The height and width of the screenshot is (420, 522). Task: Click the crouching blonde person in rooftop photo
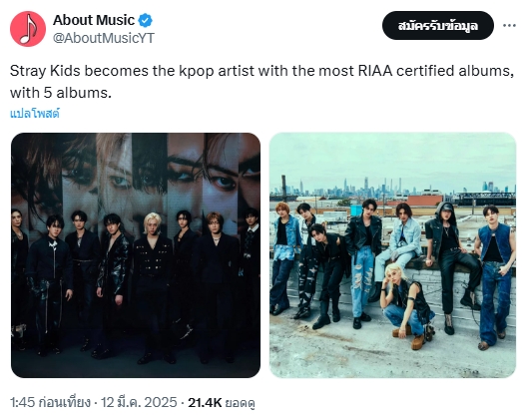[407, 304]
